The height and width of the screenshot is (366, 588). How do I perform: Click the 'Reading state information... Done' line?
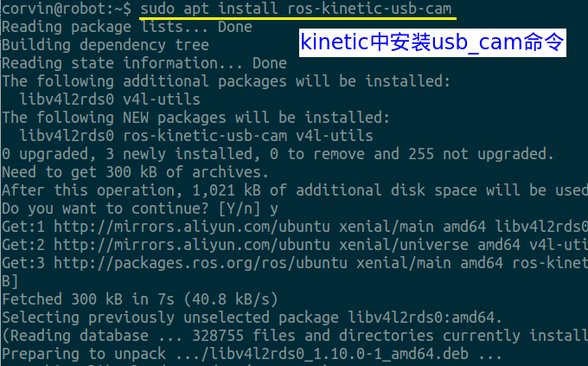click(144, 63)
